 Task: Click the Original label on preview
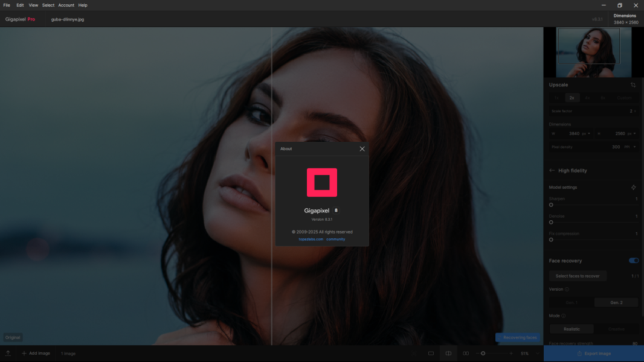tap(13, 337)
